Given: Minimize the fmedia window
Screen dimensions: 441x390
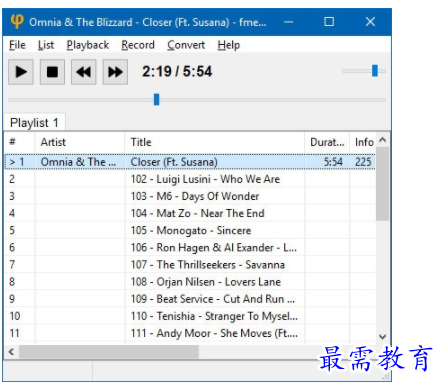Looking at the screenshot, I should [x=289, y=22].
